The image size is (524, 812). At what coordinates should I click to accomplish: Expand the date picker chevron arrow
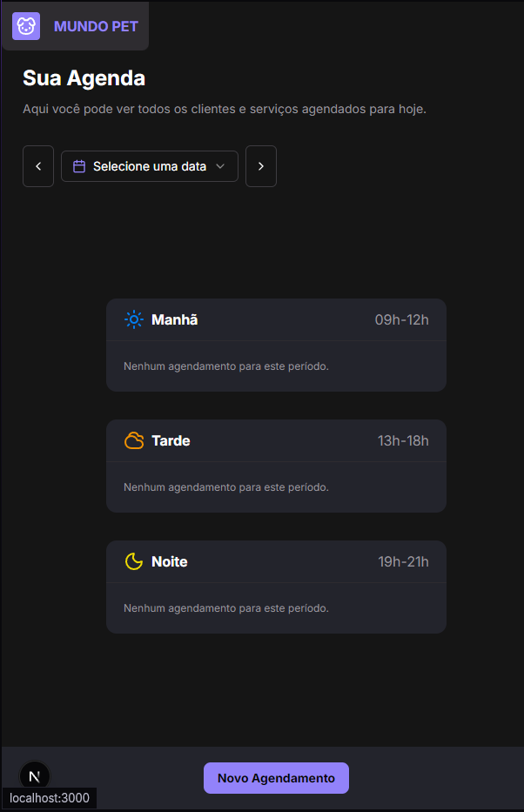(220, 166)
